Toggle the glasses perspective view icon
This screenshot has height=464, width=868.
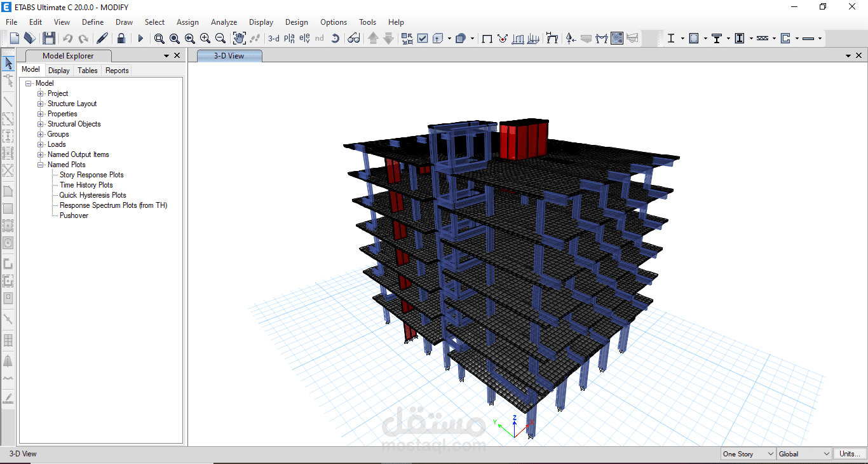pyautogui.click(x=354, y=39)
